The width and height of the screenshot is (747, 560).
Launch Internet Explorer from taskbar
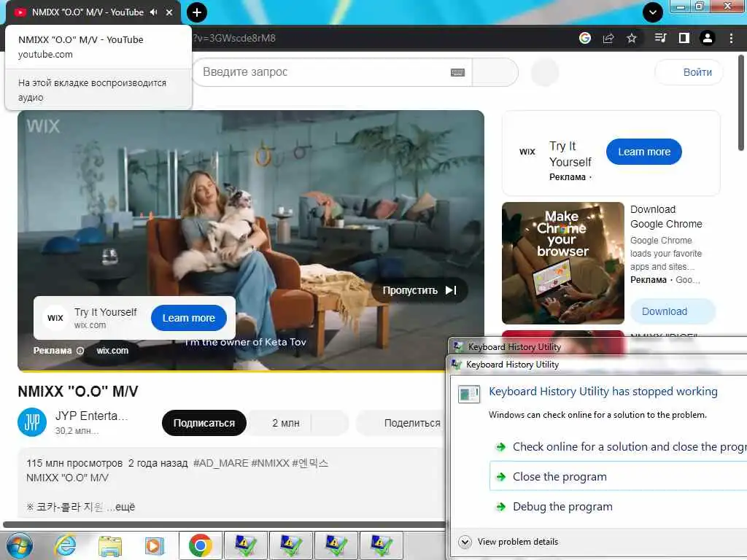[x=65, y=545]
